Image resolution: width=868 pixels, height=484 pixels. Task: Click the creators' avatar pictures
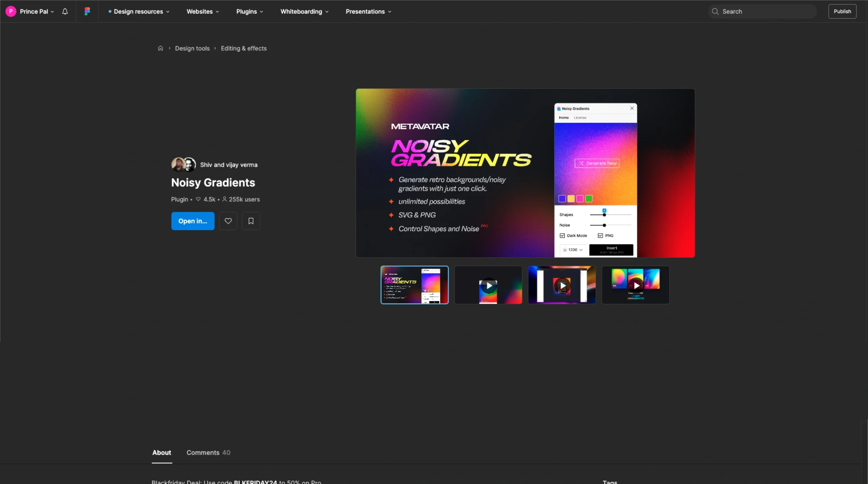183,164
